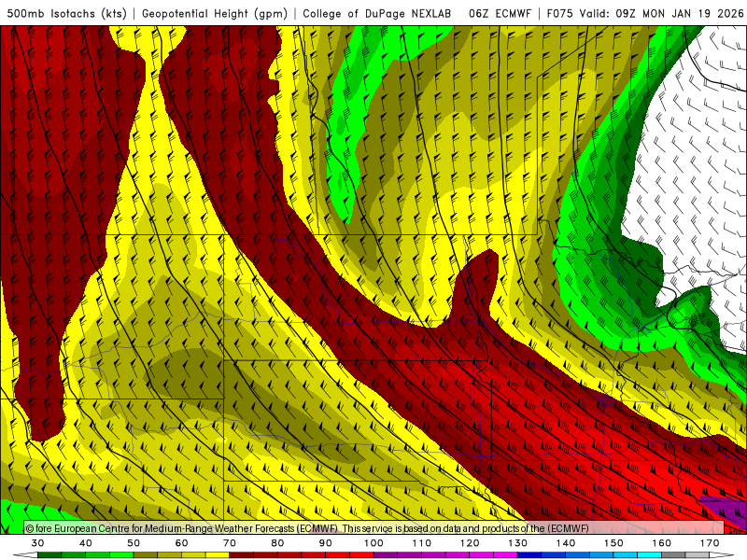Click the dark red swatch right of 70

click(242, 555)
